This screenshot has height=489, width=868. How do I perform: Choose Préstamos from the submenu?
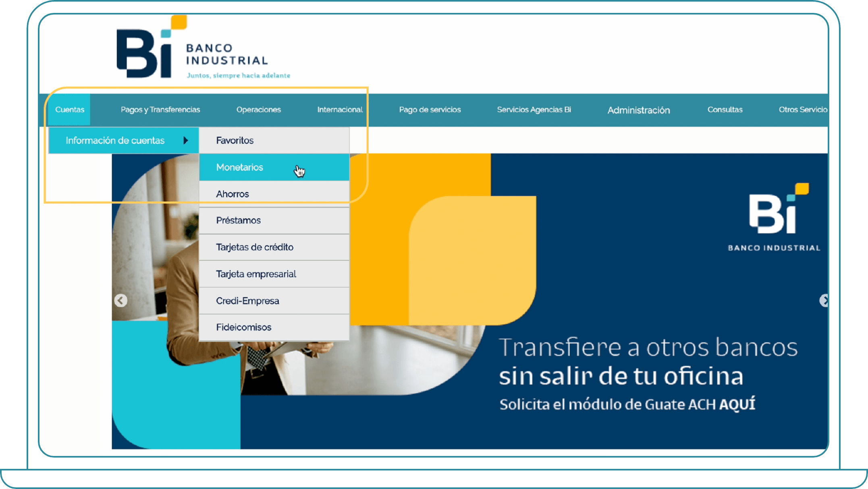pos(274,220)
